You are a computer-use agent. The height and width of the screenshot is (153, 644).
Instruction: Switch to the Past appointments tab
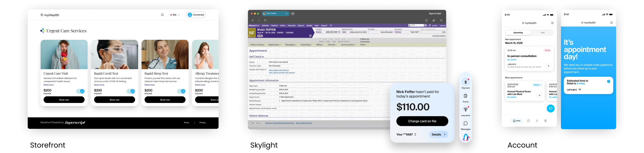[x=542, y=33]
